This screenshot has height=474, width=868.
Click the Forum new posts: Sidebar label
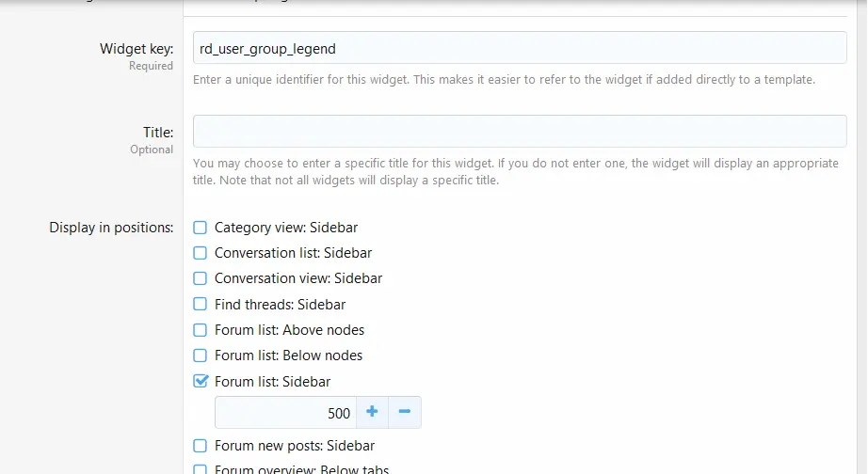pyautogui.click(x=295, y=446)
